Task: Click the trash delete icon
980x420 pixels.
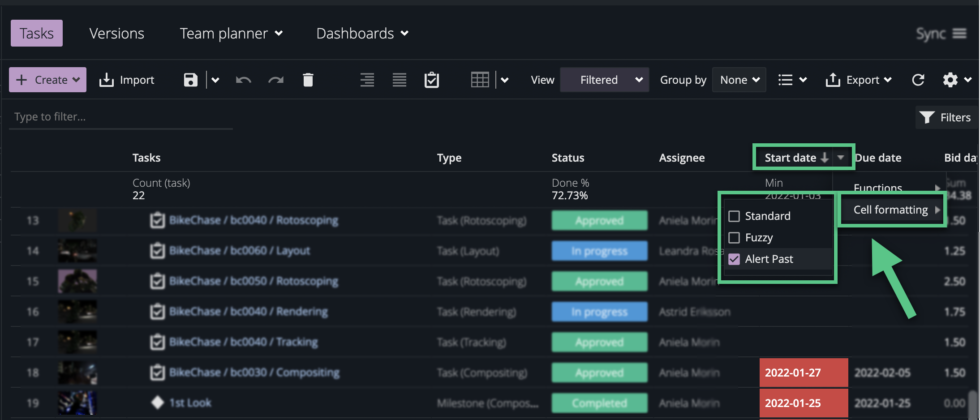Action: coord(308,80)
